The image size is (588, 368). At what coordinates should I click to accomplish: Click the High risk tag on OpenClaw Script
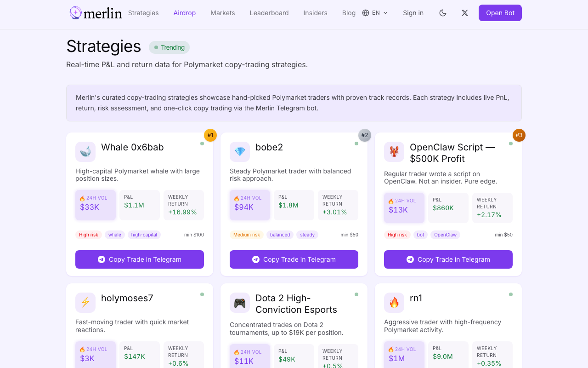[397, 235]
